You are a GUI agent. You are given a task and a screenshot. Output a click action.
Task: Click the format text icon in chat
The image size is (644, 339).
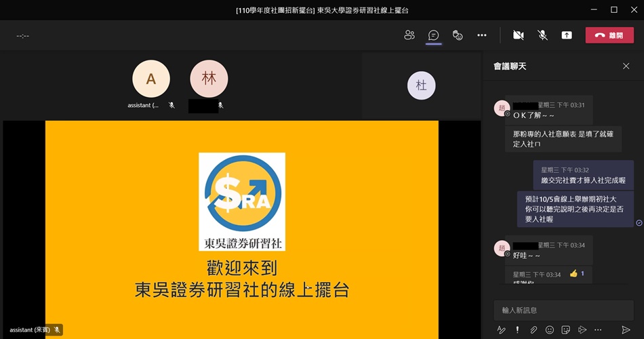pyautogui.click(x=502, y=330)
